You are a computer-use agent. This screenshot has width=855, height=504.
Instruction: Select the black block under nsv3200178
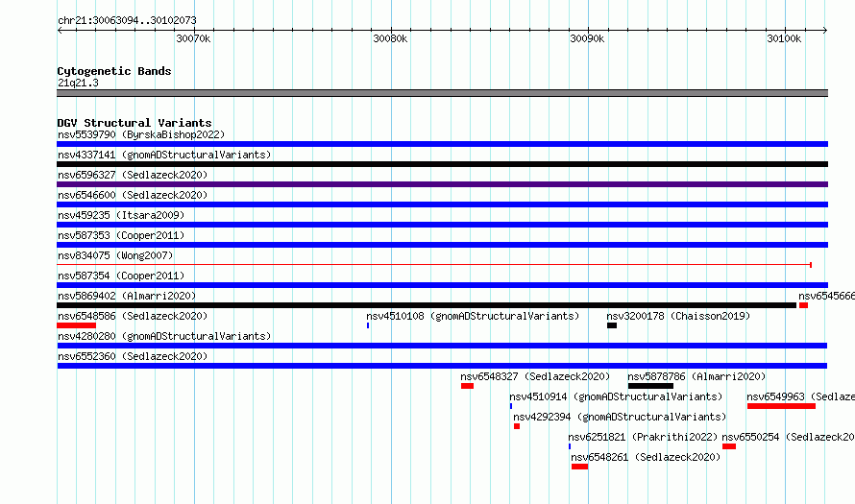click(x=612, y=325)
